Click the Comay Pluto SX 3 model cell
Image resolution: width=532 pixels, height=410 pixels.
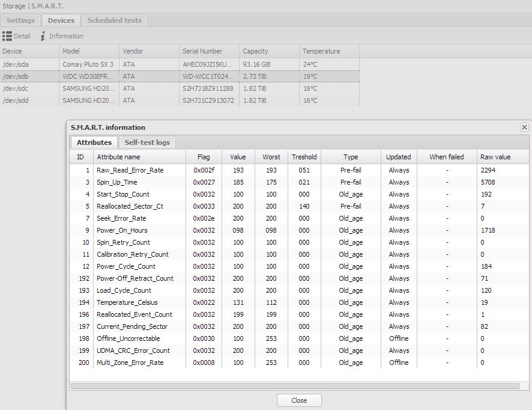point(88,64)
